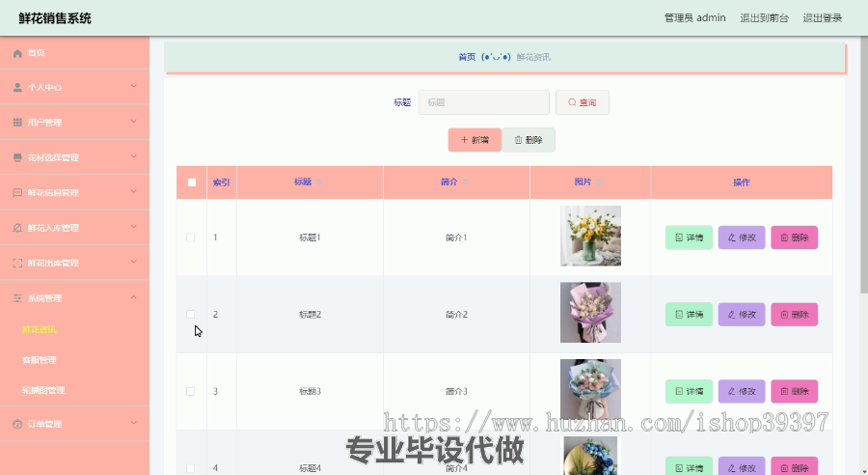Viewport: 868px width, 475px height.
Task: Click the batch 删除 button above table
Action: (529, 140)
